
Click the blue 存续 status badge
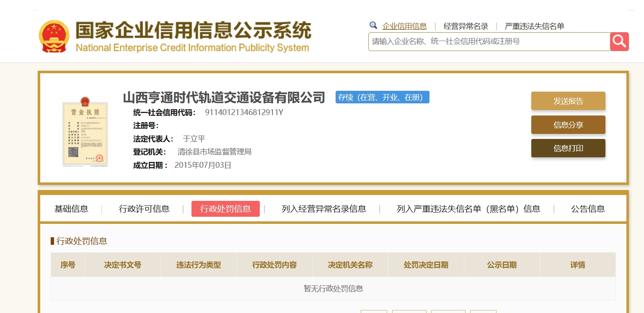coord(382,97)
